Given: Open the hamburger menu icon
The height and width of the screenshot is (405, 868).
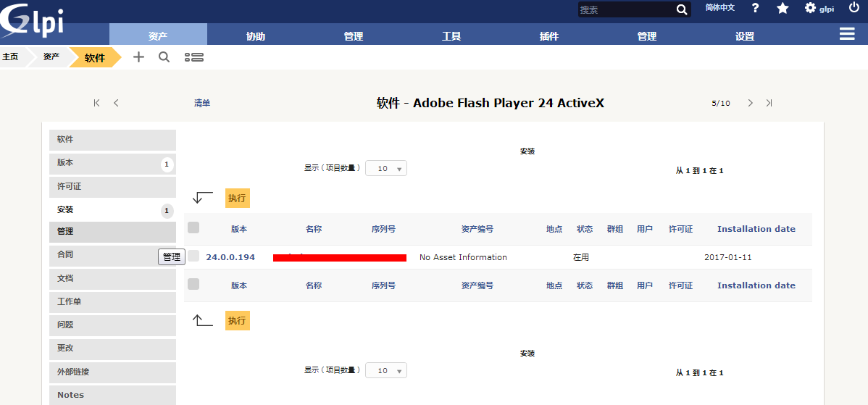Looking at the screenshot, I should click(847, 34).
